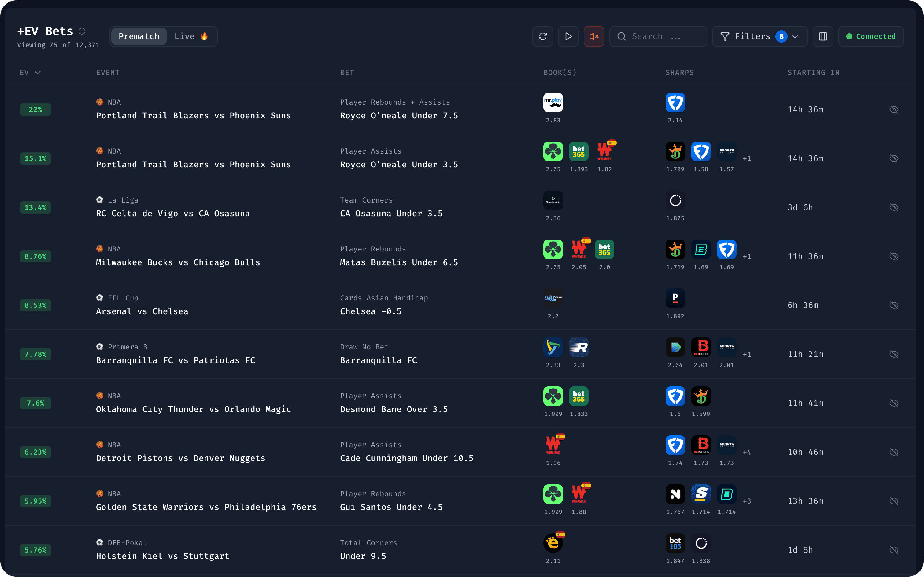Unmute sound alerts
The image size is (924, 577).
pos(594,36)
